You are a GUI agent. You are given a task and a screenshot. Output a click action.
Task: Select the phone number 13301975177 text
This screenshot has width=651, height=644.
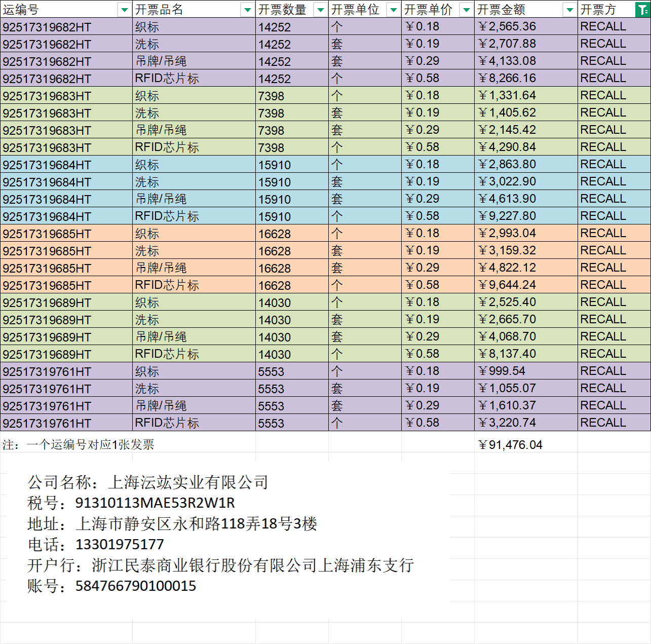(120, 544)
